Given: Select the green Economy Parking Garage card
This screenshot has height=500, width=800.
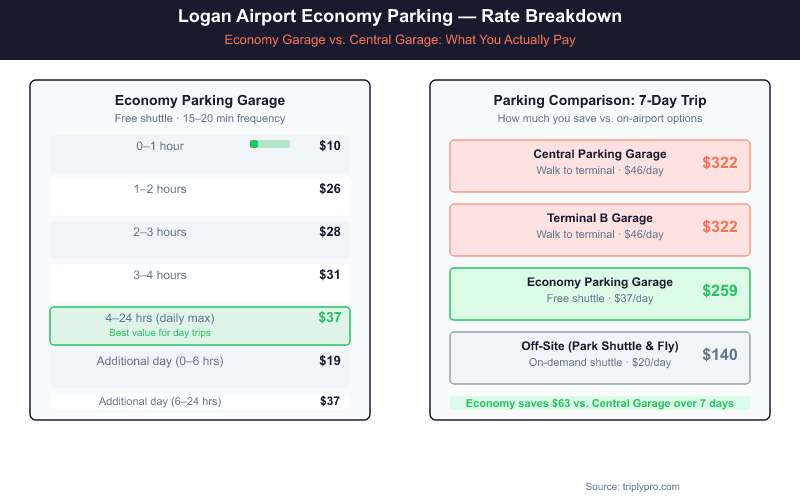Looking at the screenshot, I should [x=599, y=293].
